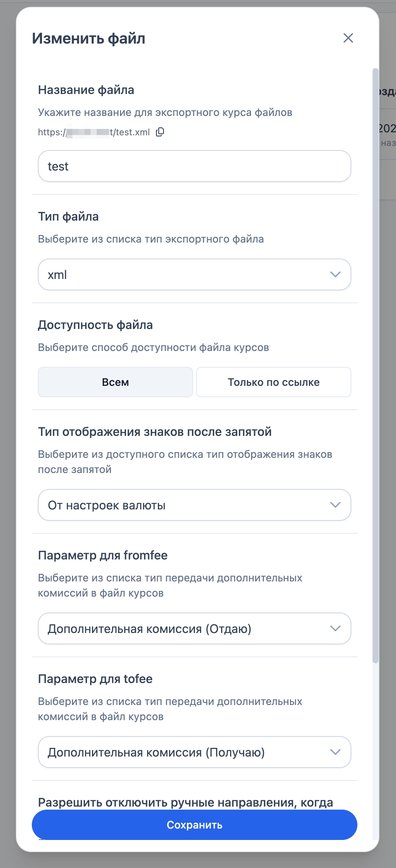Click the Параметр для tofee heading
Screen dimensions: 396x868
point(95,679)
